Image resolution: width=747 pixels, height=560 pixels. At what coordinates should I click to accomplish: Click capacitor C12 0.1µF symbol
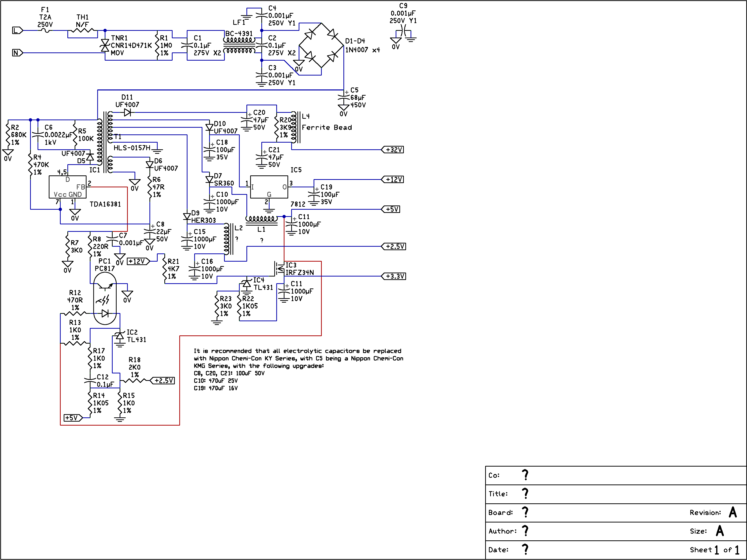tap(90, 381)
